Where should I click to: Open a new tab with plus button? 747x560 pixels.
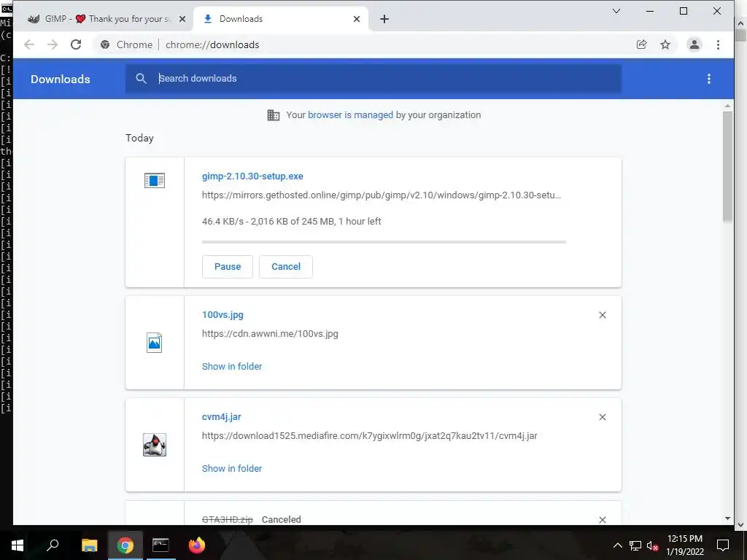[384, 19]
